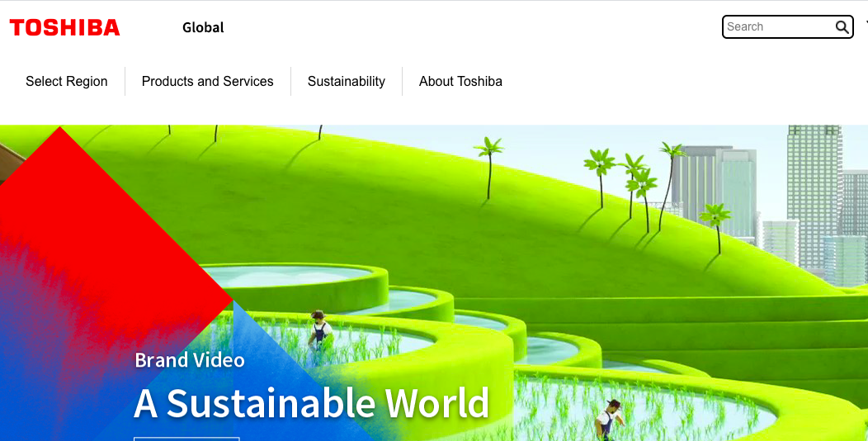Image resolution: width=868 pixels, height=441 pixels.
Task: Click the farmer in the upper rice paddy
Action: 318,329
